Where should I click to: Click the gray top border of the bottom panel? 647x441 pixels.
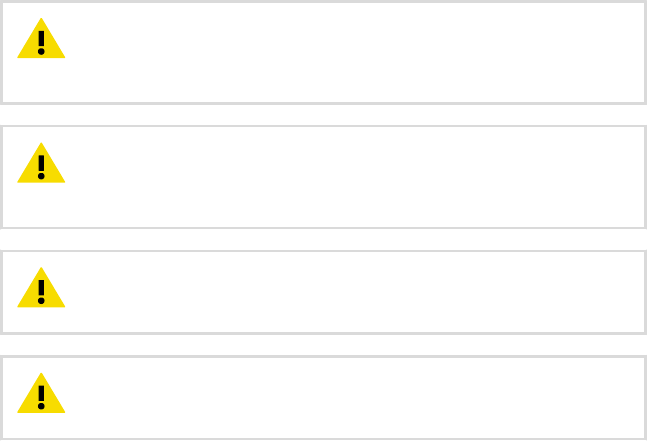point(324,356)
